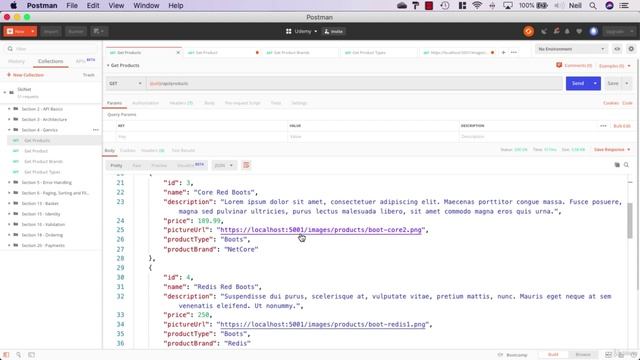The image size is (640, 360).
Task: Click the Bulk Edit link
Action: 622,126
